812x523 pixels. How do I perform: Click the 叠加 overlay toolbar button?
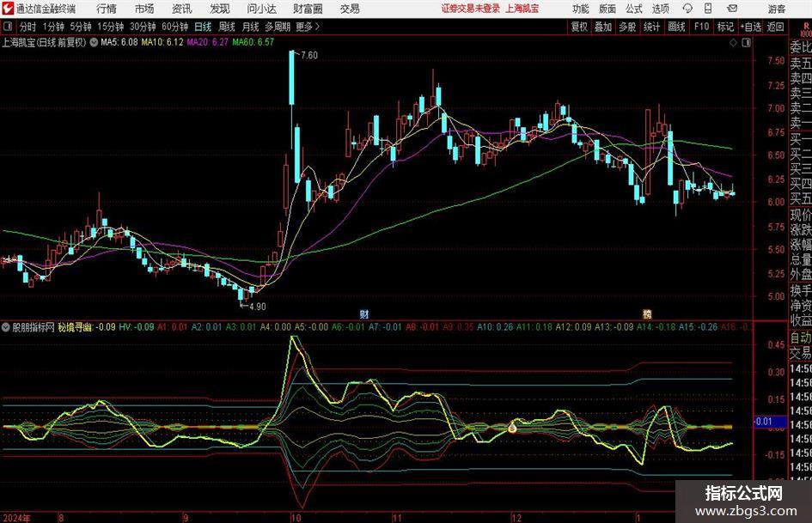(x=603, y=27)
